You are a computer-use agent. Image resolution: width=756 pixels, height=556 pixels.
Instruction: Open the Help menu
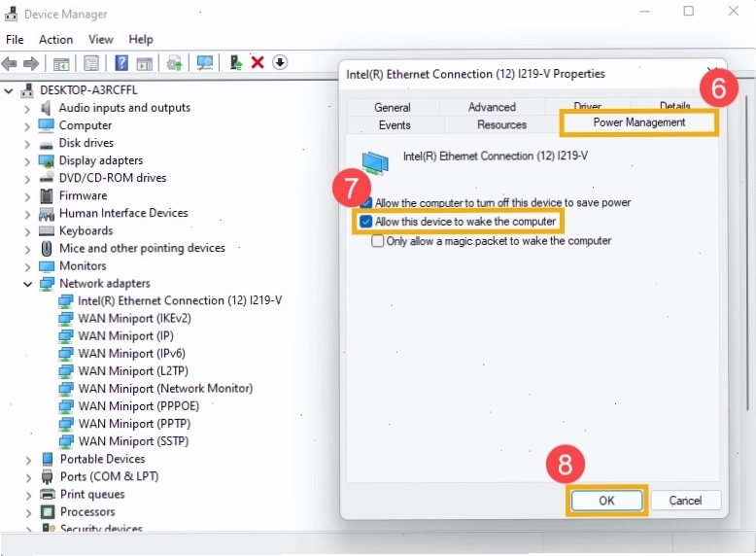point(141,40)
